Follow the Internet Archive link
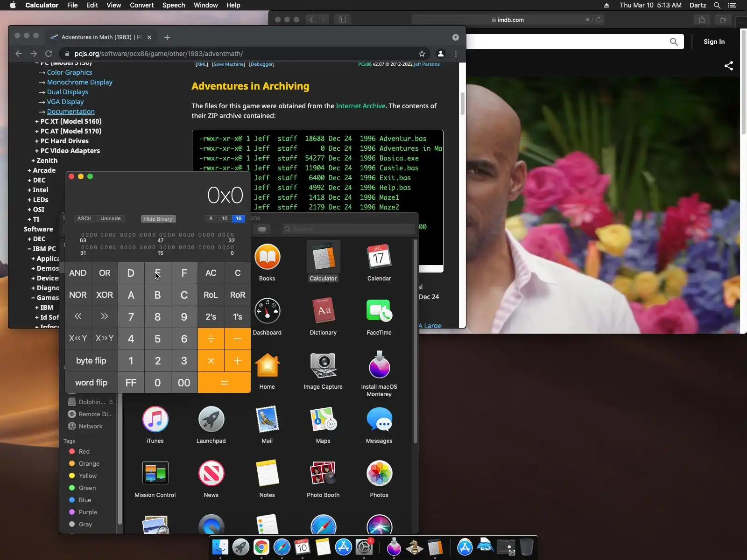This screenshot has height=560, width=747. [360, 106]
